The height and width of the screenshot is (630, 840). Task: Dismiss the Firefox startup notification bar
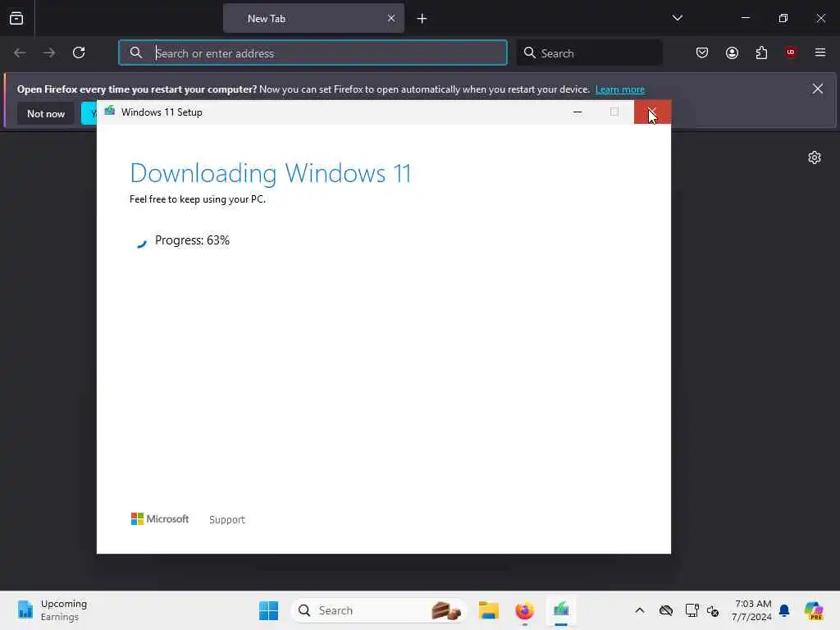818,89
